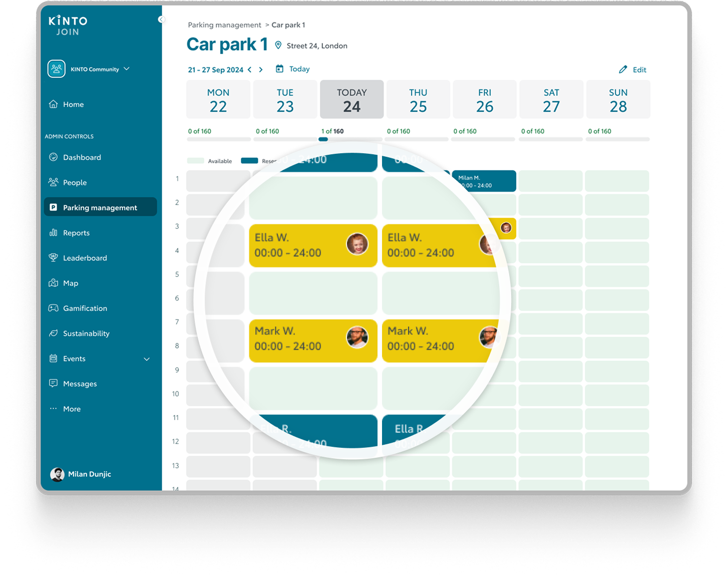Select the Parking management menu item
This screenshot has height=576, width=728.
tap(100, 207)
